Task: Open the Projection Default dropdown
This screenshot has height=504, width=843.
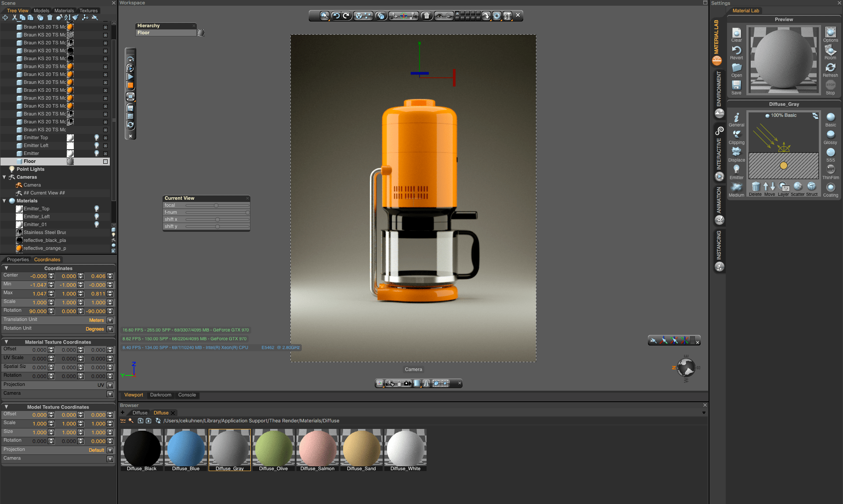Action: pos(110,450)
